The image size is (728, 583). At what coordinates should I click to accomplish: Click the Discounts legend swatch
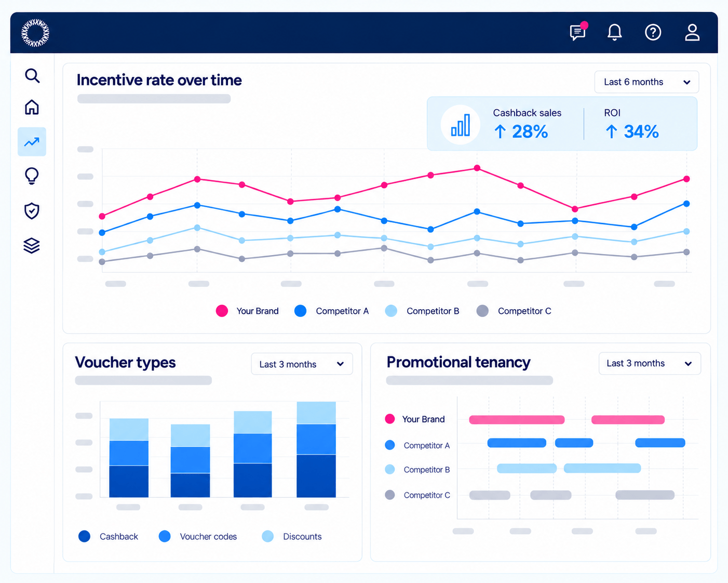click(x=267, y=536)
